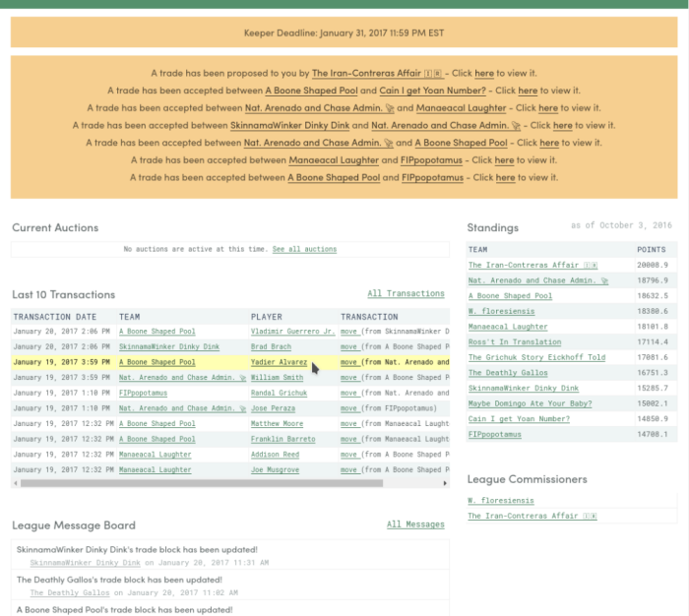Open FIPpopotamus in Standings

tap(494, 434)
